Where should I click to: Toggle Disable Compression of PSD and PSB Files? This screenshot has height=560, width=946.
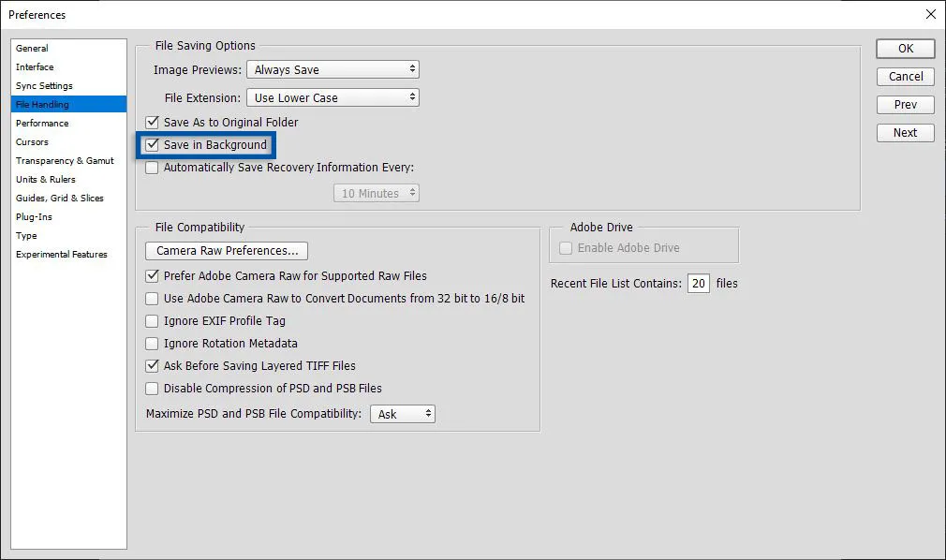[153, 389]
